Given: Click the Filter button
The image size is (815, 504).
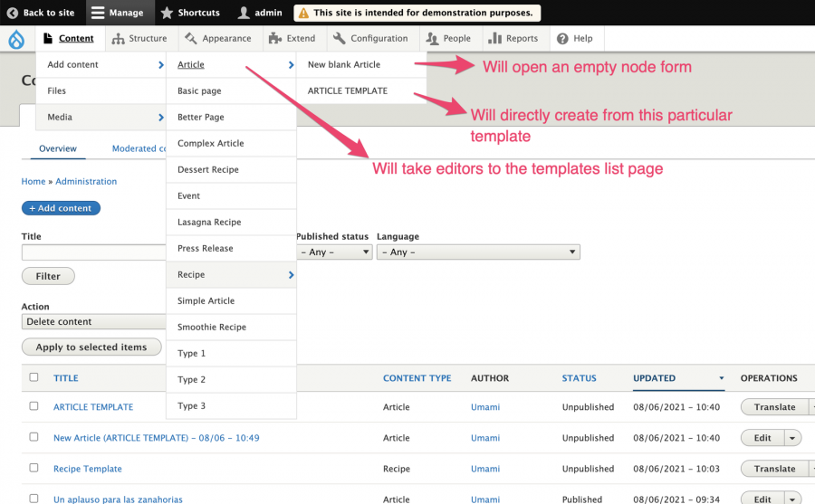Looking at the screenshot, I should click(48, 276).
